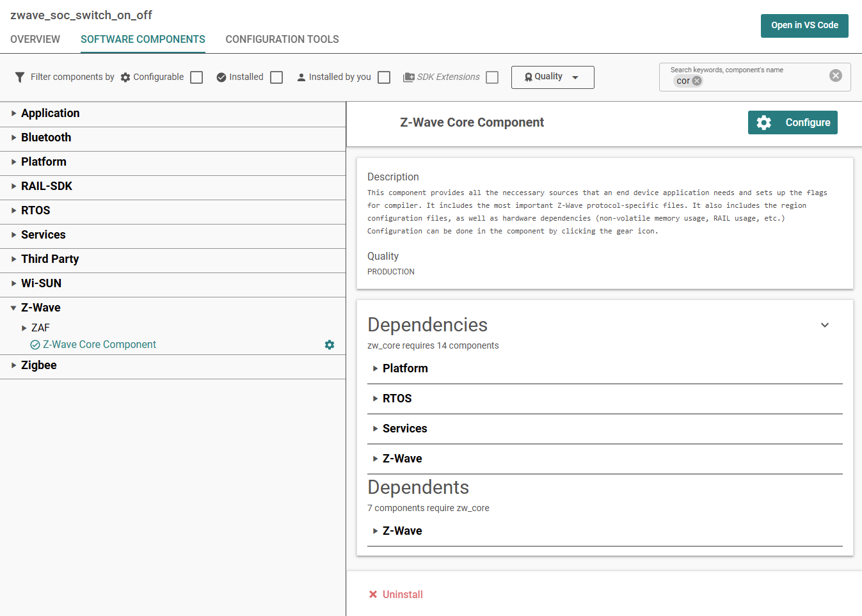
Task: Switch to the OVERVIEW tab
Action: pyautogui.click(x=35, y=39)
